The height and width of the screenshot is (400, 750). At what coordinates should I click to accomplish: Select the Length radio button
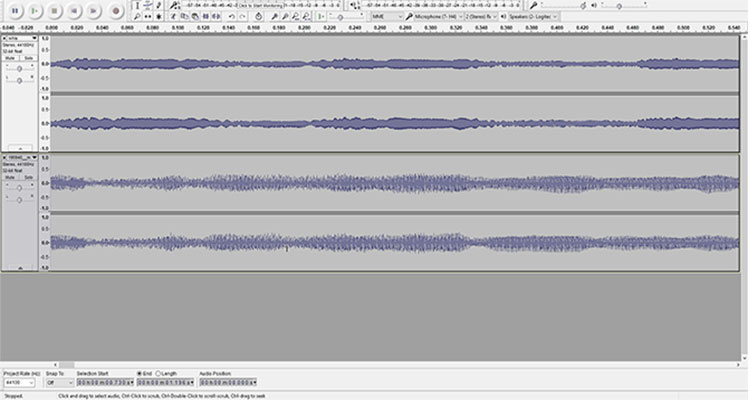[158, 373]
